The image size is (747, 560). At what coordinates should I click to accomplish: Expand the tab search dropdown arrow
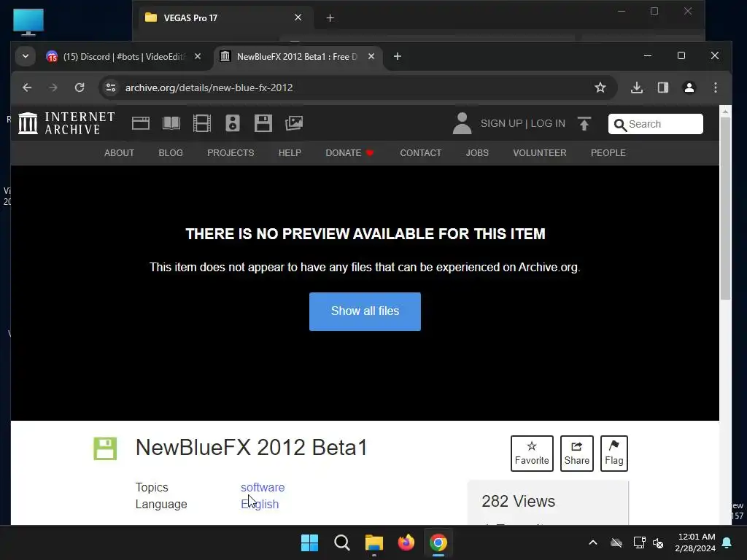pos(26,56)
